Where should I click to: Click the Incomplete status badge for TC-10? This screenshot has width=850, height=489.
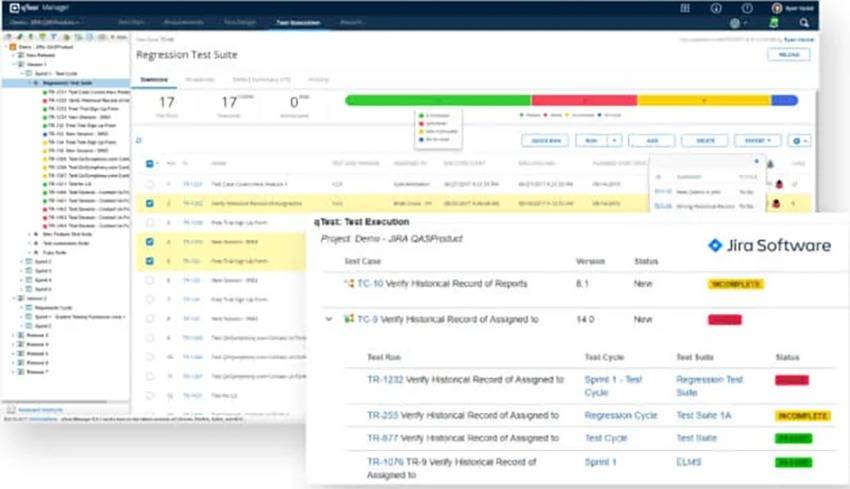(x=736, y=284)
